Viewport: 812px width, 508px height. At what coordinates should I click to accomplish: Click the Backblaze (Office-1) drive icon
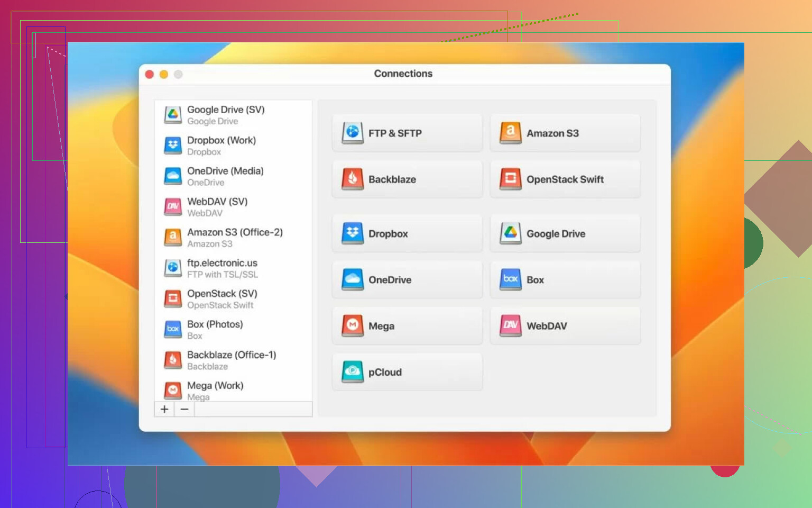tap(173, 360)
